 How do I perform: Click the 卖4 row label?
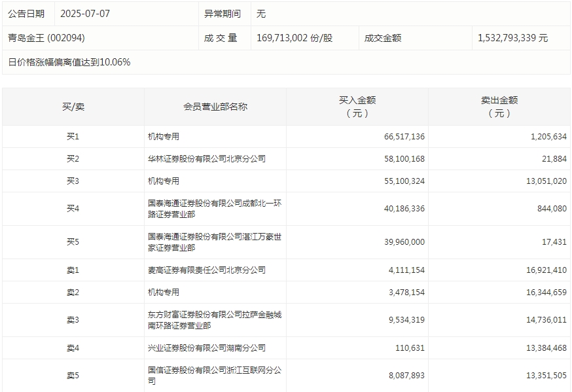tap(73, 348)
